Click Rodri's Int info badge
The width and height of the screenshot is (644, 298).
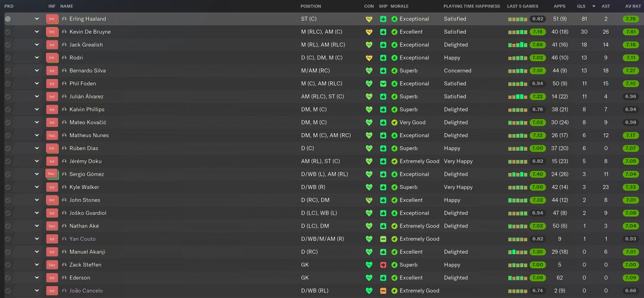tap(52, 58)
